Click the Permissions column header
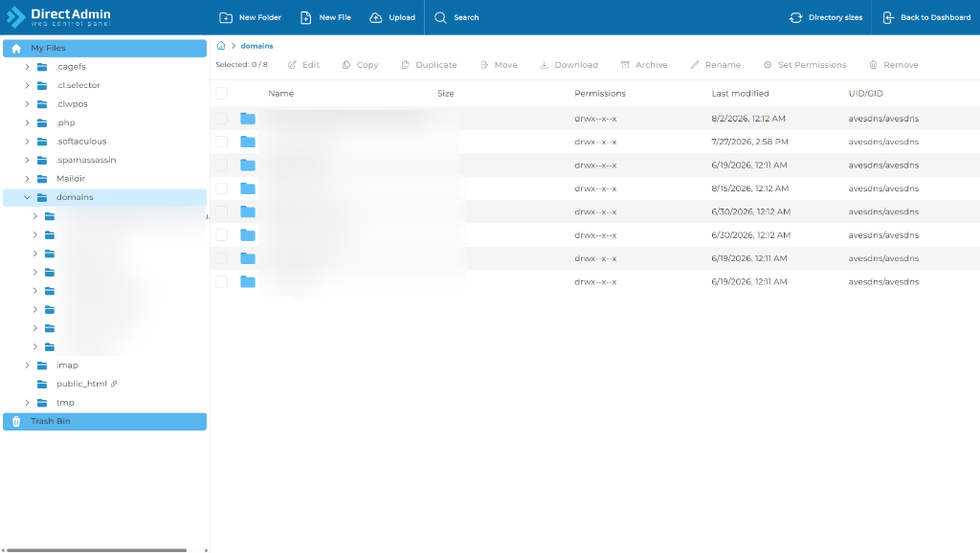980x553 pixels. click(x=600, y=94)
